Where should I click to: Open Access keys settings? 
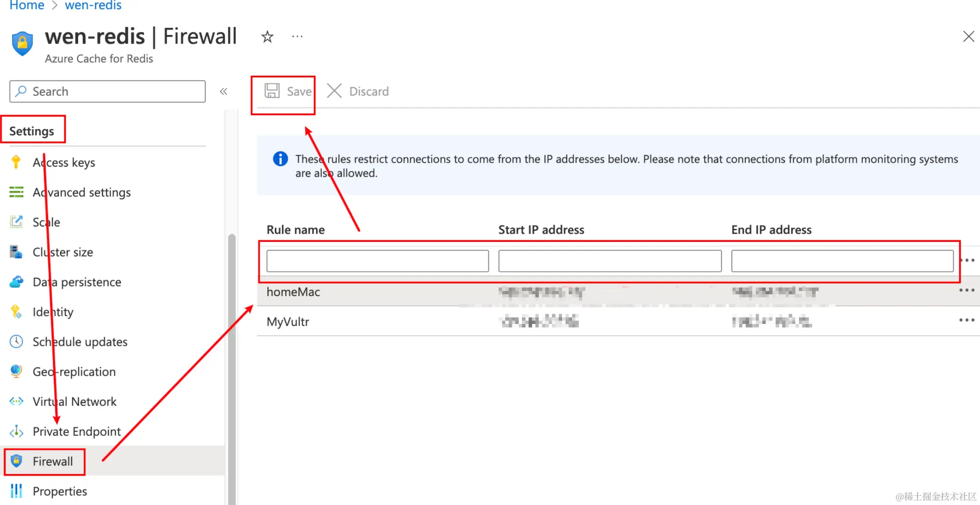pyautogui.click(x=64, y=162)
